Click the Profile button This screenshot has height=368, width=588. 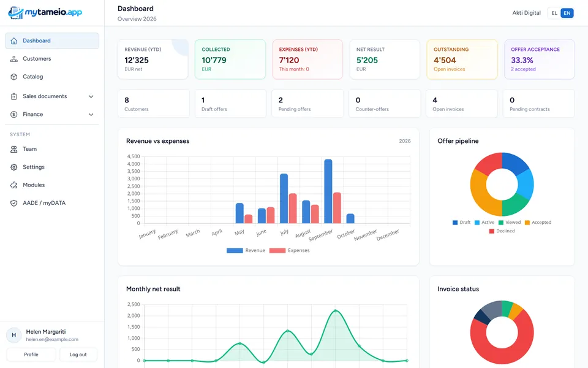[x=31, y=355]
